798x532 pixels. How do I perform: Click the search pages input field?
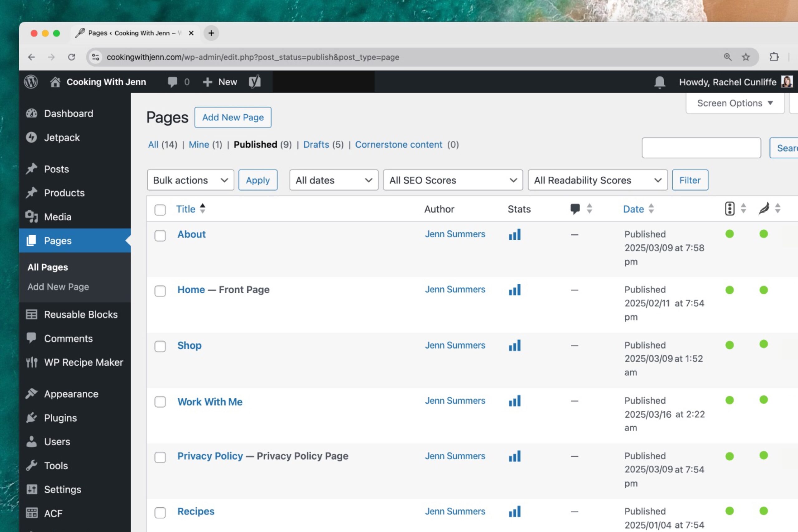(701, 148)
